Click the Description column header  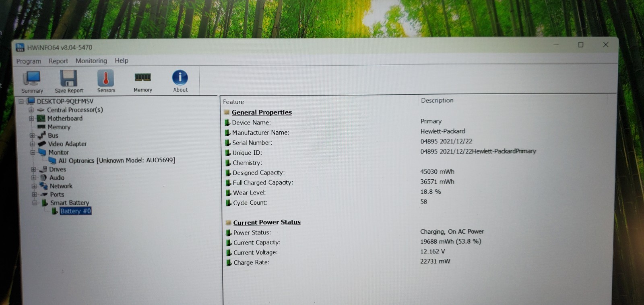coord(437,100)
